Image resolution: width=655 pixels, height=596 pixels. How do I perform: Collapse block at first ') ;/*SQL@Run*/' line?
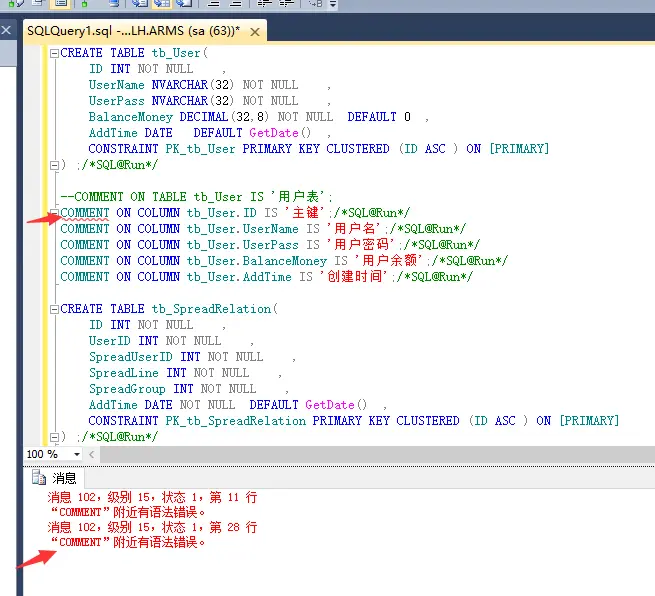(x=54, y=165)
